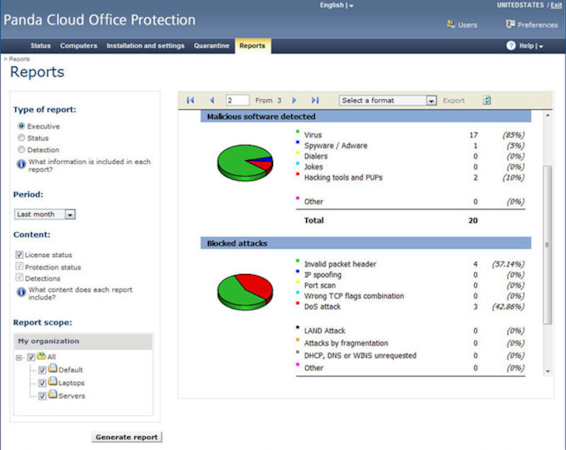Open the Users icon in header

click(x=450, y=25)
